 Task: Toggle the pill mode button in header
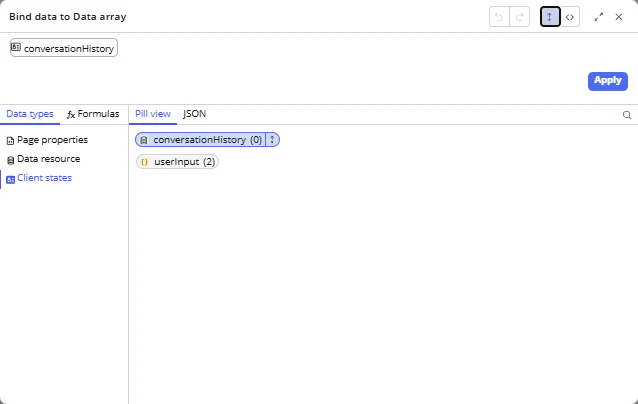(x=550, y=17)
